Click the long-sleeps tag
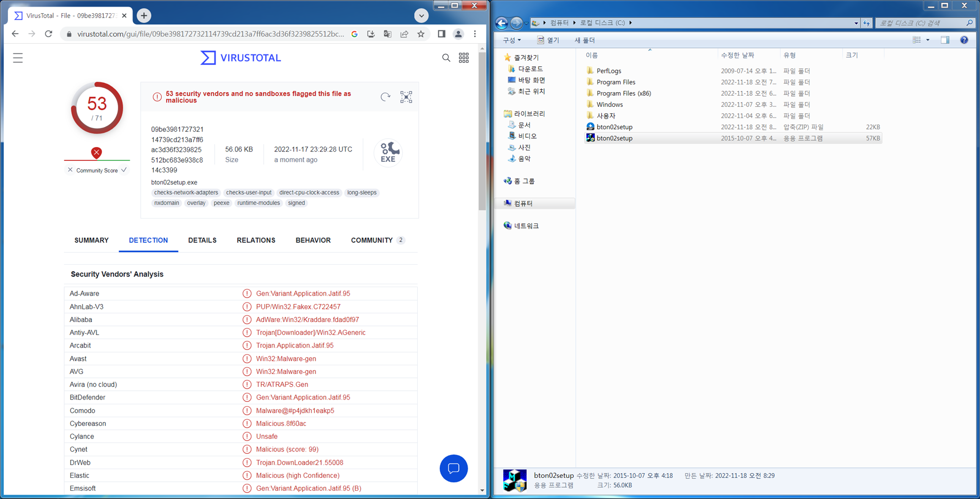 click(362, 193)
